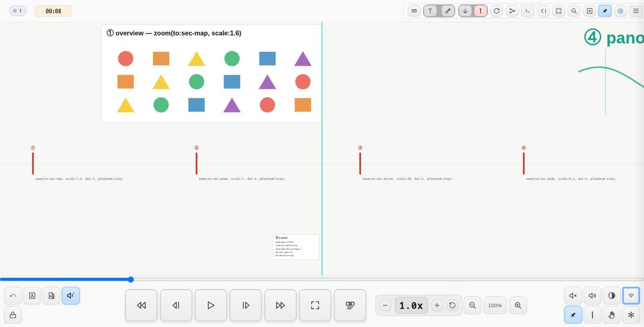Open the command prompt console icon
The height and width of the screenshot is (327, 644).
(528, 11)
